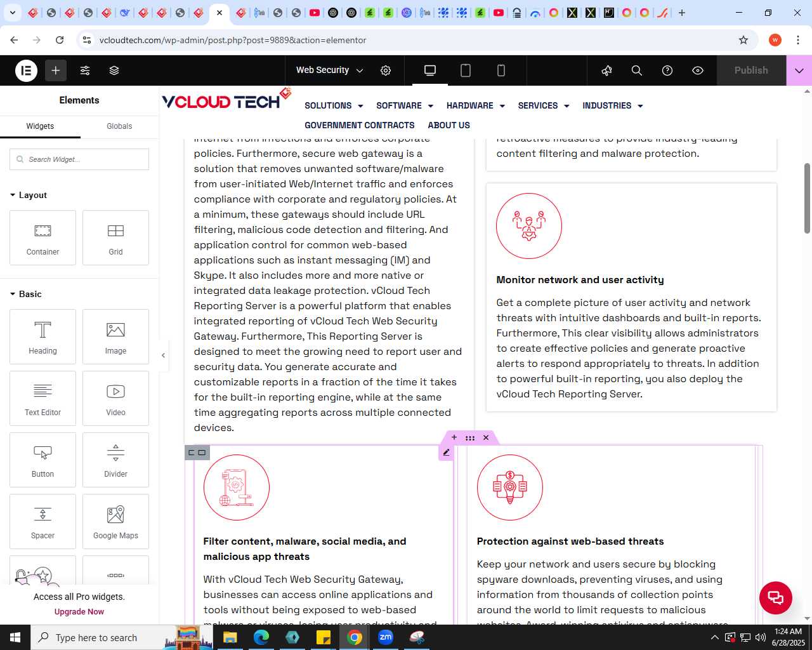Show hidden system tray icons

[715, 637]
